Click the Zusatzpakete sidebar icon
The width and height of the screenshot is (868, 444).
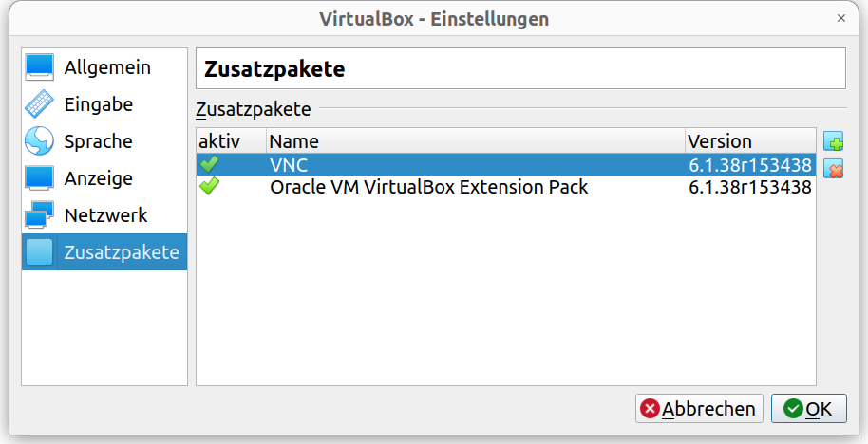click(x=39, y=252)
